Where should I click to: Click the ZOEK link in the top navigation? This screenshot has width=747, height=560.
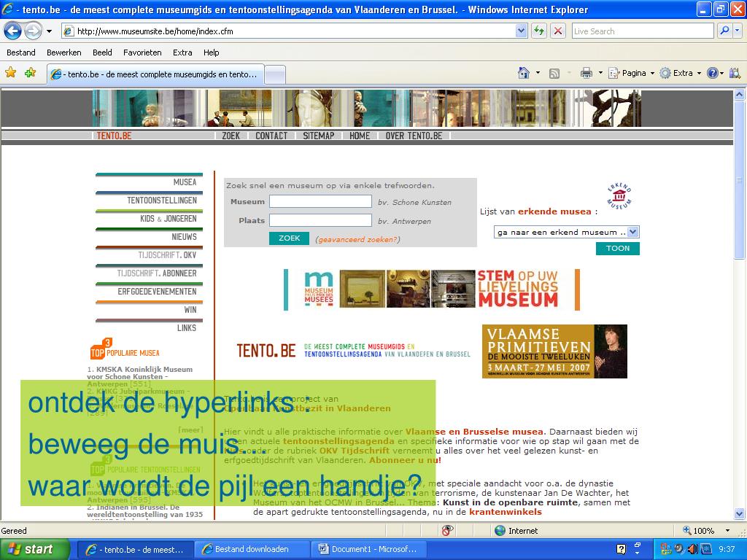point(231,136)
